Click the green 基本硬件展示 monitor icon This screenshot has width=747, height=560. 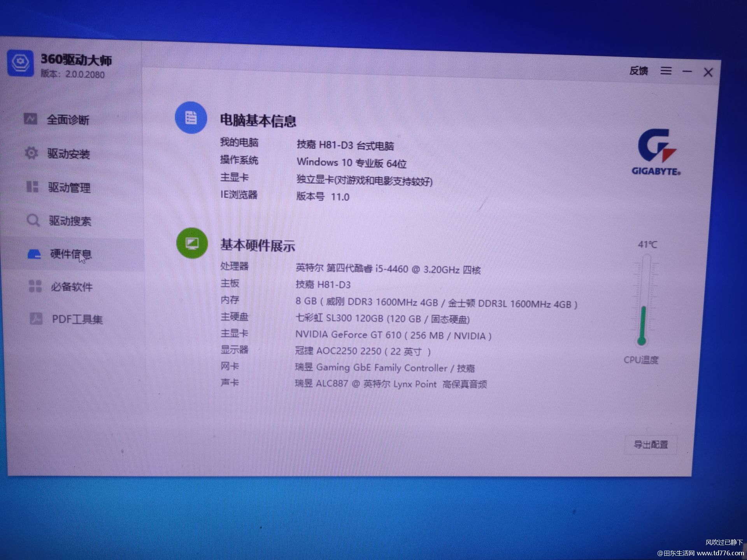192,243
